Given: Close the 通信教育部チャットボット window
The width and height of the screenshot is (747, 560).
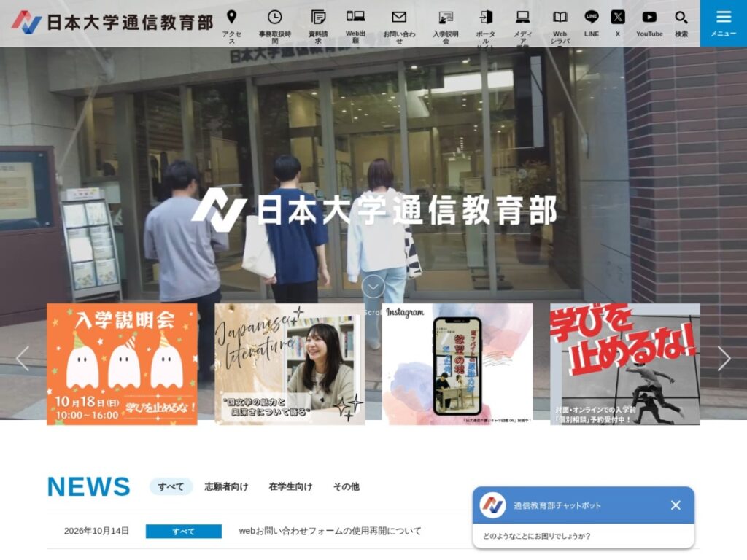Looking at the screenshot, I should pos(676,505).
